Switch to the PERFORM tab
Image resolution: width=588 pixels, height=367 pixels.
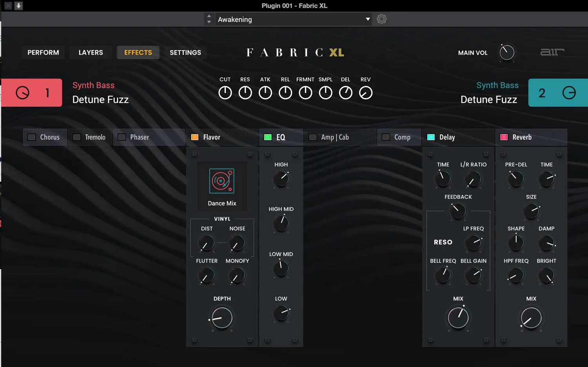[43, 53]
